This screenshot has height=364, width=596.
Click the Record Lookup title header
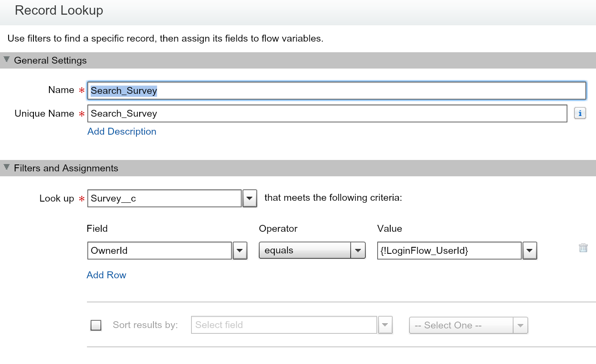(x=59, y=10)
